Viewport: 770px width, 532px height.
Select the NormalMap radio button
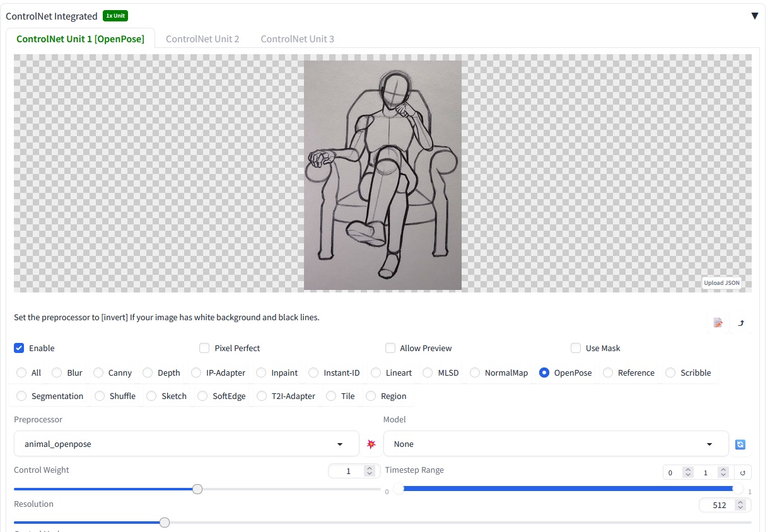475,373
